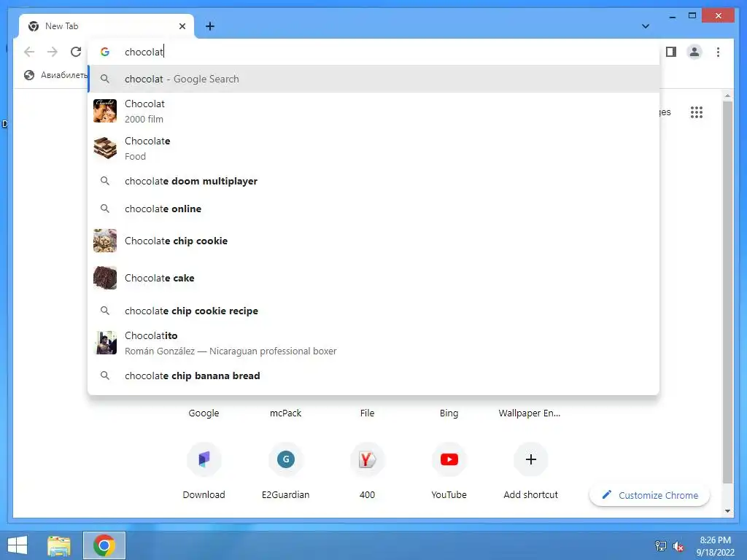Click the address bar with 'chocolat'
The width and height of the screenshot is (747, 560).
[373, 52]
